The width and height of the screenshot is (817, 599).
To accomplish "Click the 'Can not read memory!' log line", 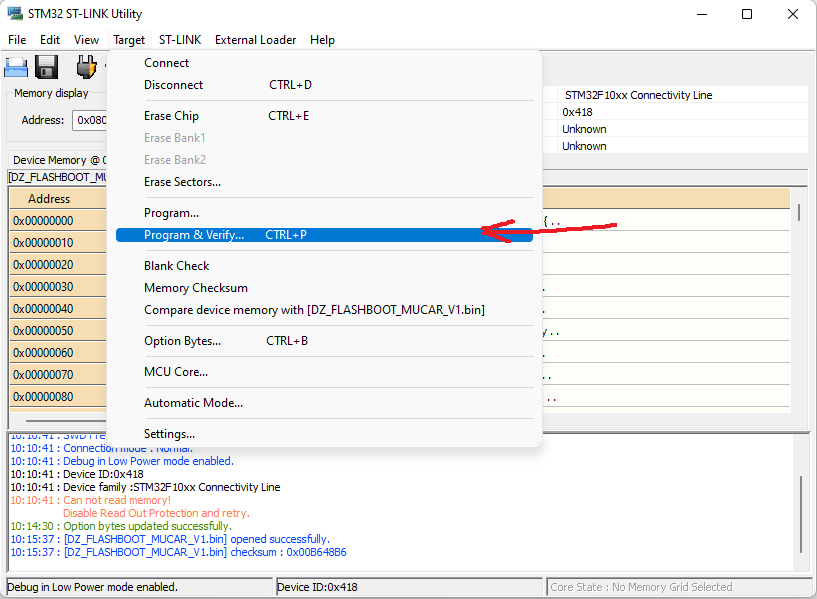I will point(91,500).
